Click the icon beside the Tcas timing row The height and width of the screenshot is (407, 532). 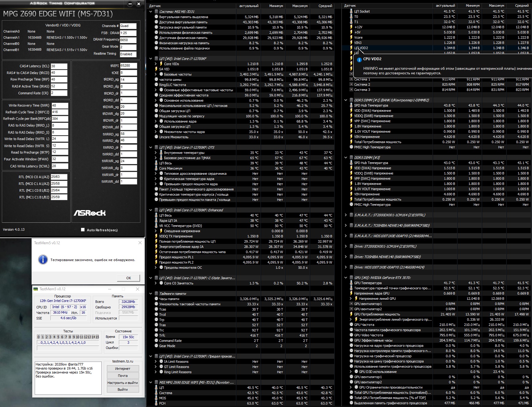click(156, 309)
